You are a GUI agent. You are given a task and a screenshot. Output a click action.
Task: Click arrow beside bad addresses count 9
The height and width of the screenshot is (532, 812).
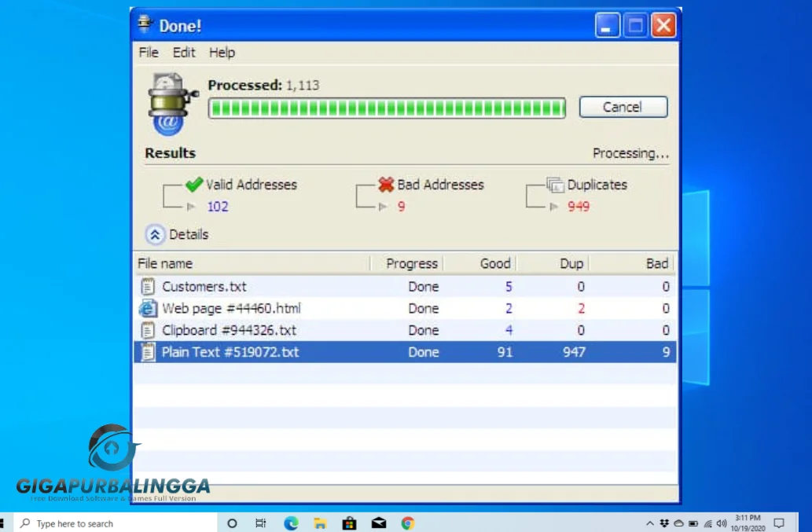click(x=383, y=207)
